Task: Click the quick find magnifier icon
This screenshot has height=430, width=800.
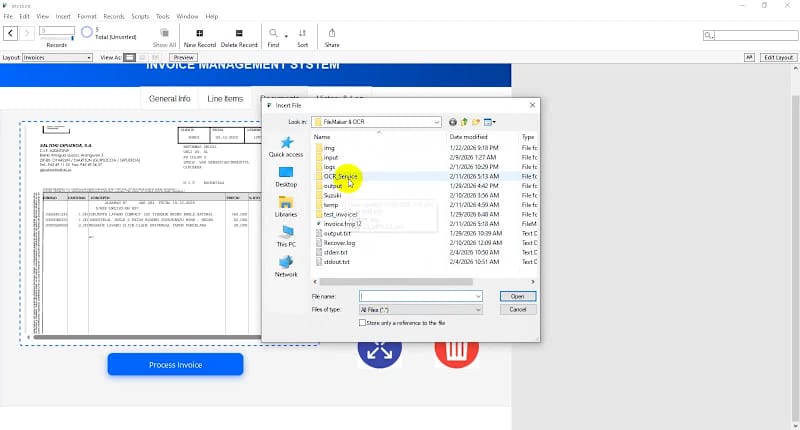Action: [708, 35]
